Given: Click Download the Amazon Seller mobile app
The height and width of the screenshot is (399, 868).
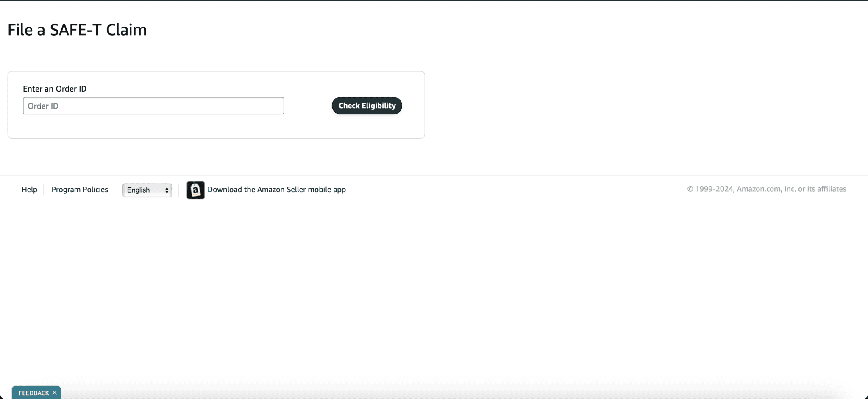Looking at the screenshot, I should click(x=277, y=190).
